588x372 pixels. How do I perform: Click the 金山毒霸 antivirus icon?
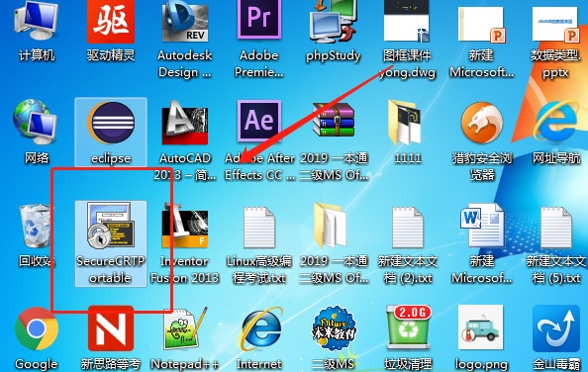(x=556, y=327)
